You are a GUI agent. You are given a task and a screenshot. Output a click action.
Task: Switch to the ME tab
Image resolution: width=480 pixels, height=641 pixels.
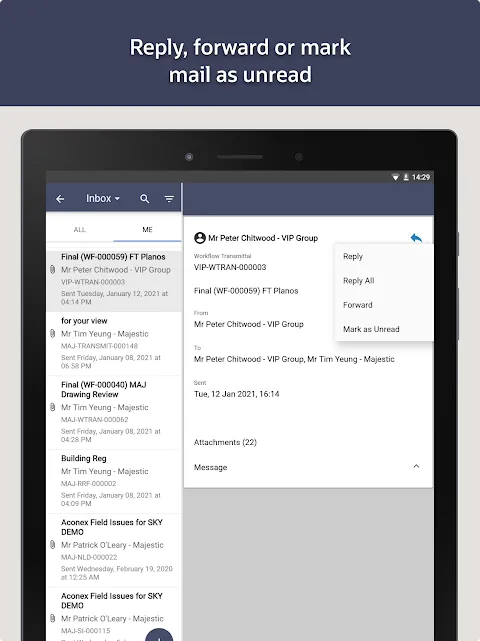[147, 229]
